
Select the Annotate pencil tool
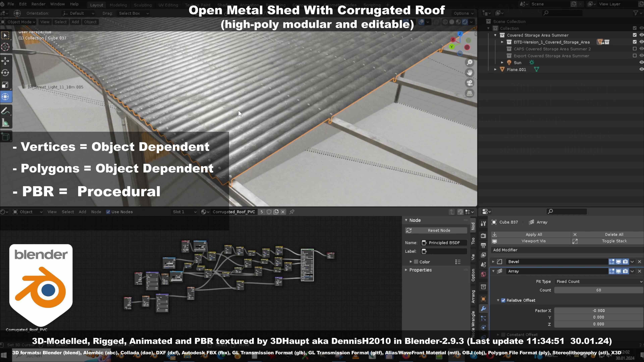6,111
